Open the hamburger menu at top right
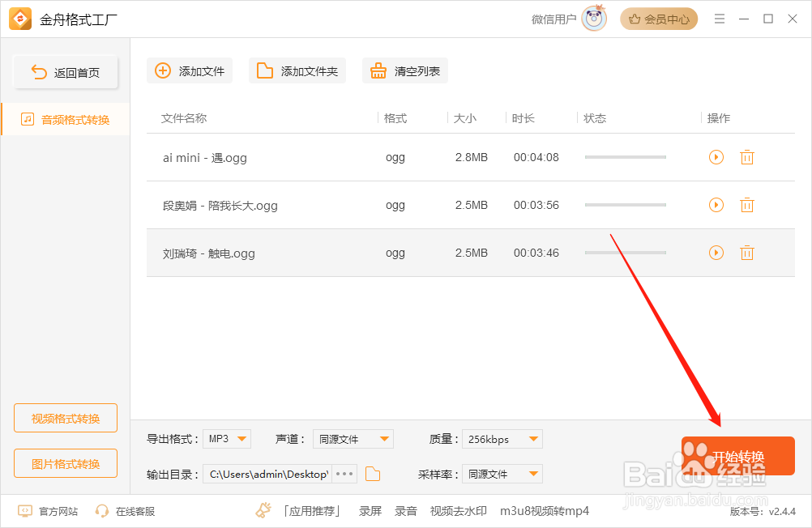 719,18
